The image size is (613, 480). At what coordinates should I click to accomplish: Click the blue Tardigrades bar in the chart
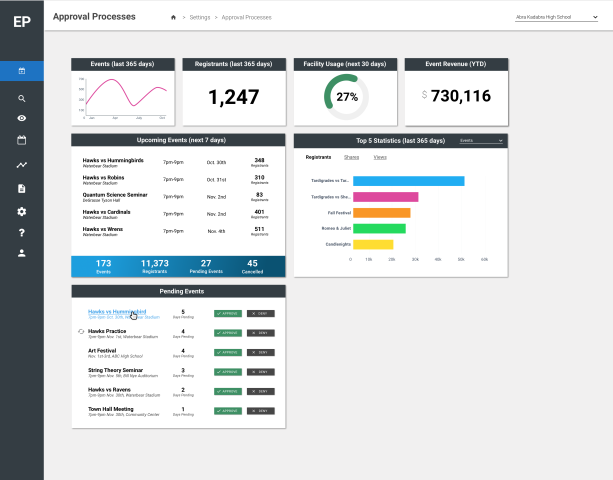[407, 181]
